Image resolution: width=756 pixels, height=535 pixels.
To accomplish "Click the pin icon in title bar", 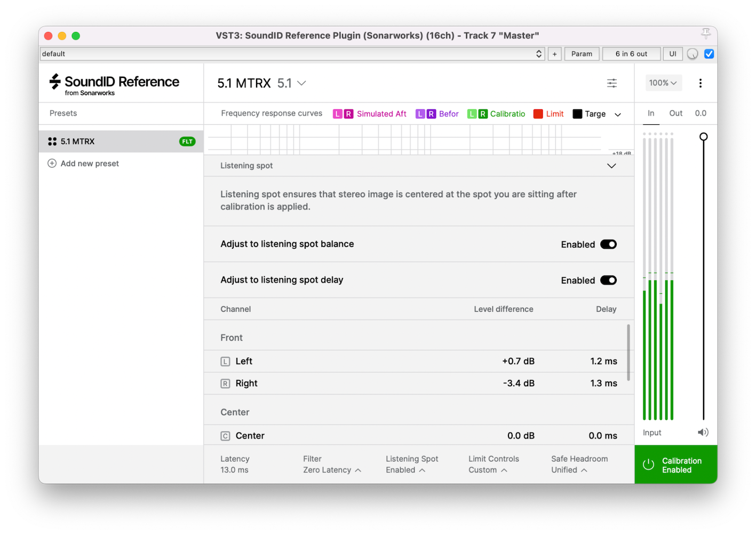I will 706,34.
